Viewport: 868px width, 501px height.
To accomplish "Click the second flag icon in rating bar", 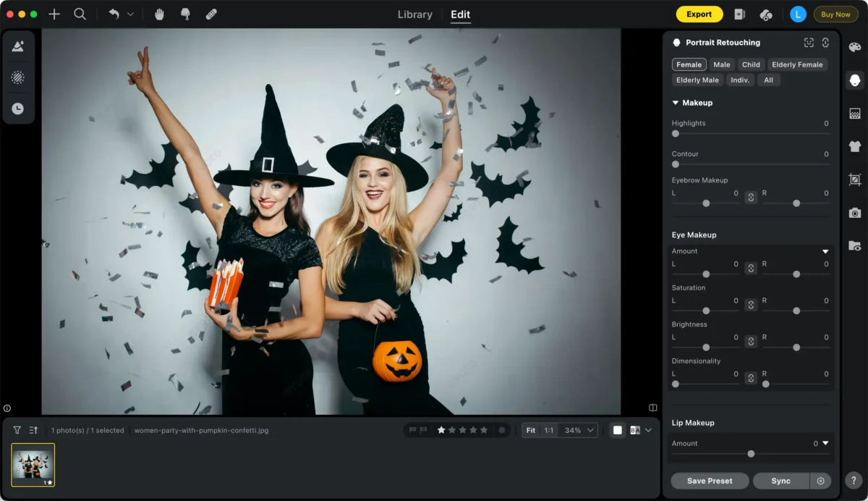I will [424, 430].
